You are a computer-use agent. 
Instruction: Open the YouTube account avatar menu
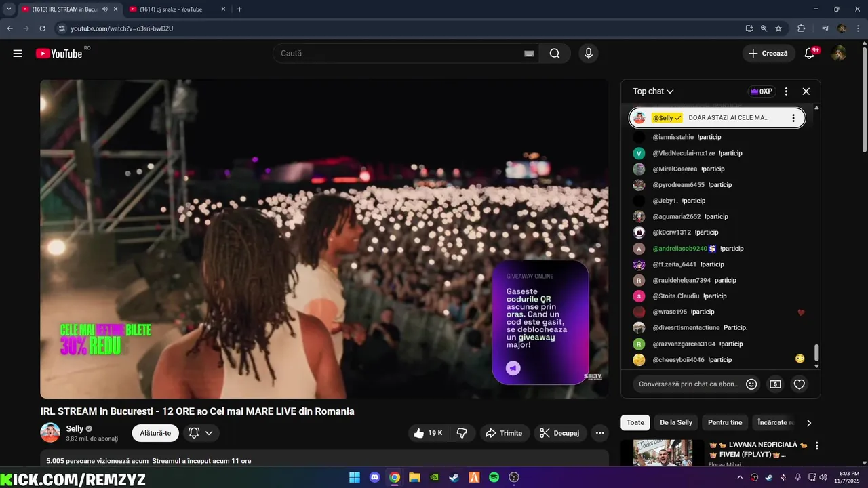[839, 54]
